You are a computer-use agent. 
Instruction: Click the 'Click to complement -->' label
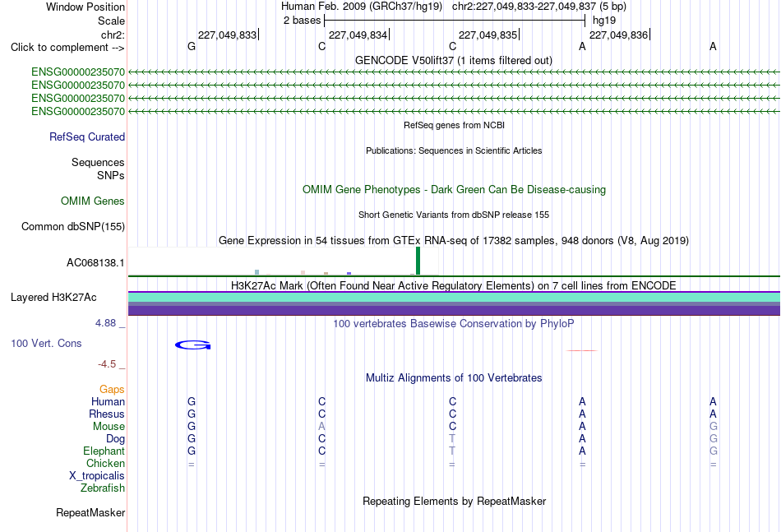pyautogui.click(x=67, y=48)
